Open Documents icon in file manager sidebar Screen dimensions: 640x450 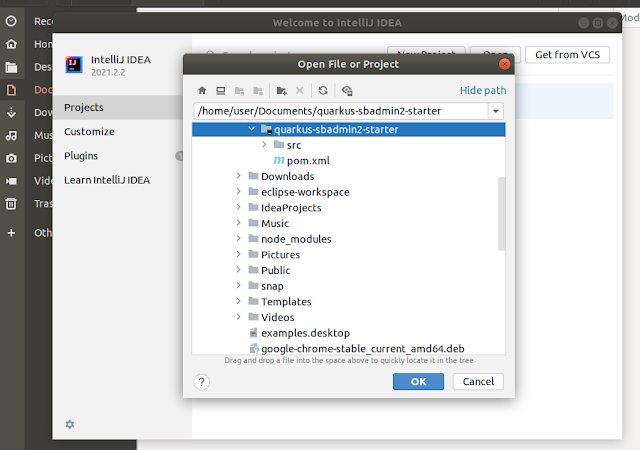[x=11, y=90]
